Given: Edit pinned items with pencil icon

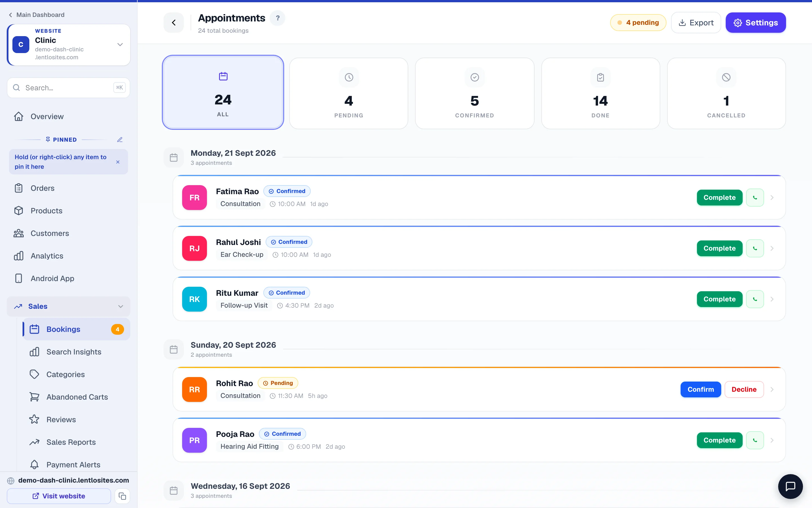Looking at the screenshot, I should point(120,139).
